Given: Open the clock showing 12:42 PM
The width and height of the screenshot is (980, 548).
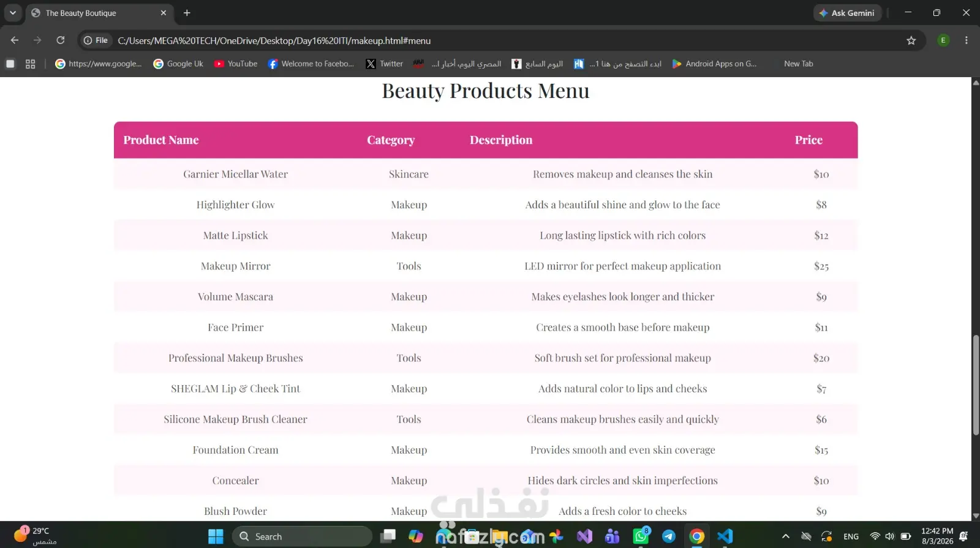Looking at the screenshot, I should pos(937,536).
